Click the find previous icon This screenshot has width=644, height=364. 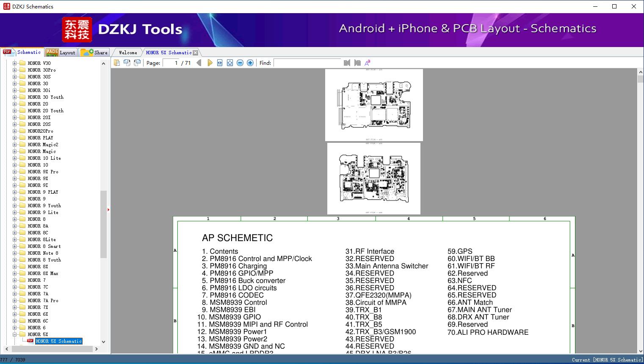[347, 63]
